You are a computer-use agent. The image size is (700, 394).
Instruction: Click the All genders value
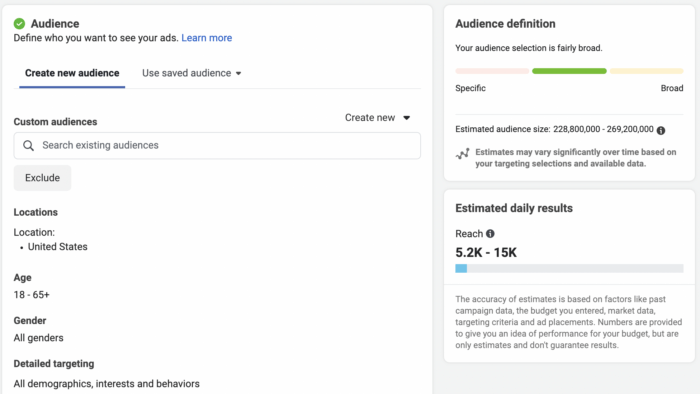tap(38, 338)
